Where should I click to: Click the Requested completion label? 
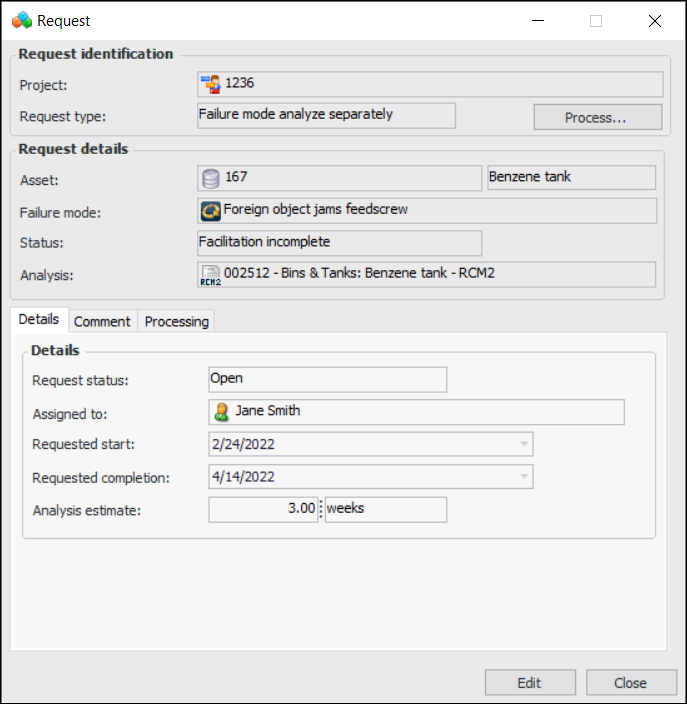pos(101,478)
